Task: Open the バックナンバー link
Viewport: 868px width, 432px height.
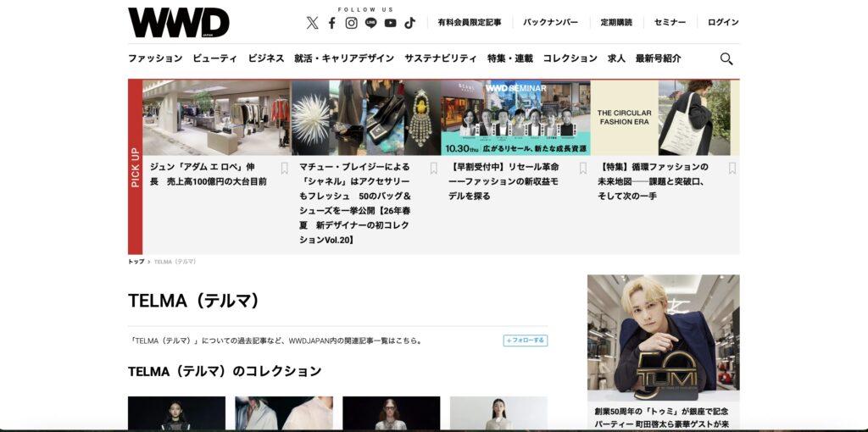Action: coord(550,23)
